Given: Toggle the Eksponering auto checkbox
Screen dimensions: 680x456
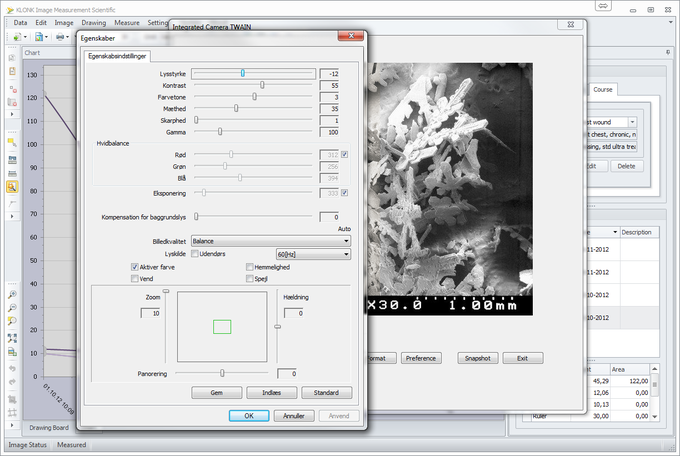Looking at the screenshot, I should 344,193.
